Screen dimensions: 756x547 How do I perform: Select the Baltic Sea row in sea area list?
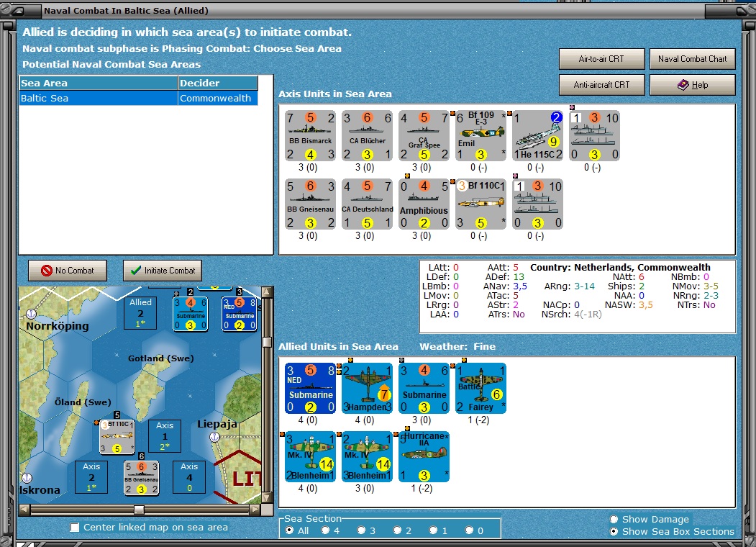[138, 98]
